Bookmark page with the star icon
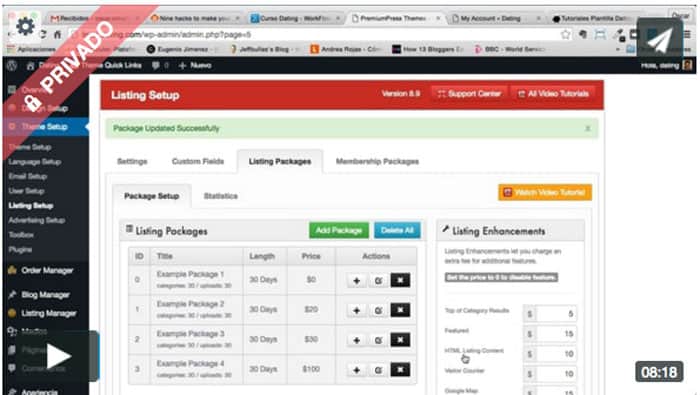The image size is (700, 395). coord(566,34)
